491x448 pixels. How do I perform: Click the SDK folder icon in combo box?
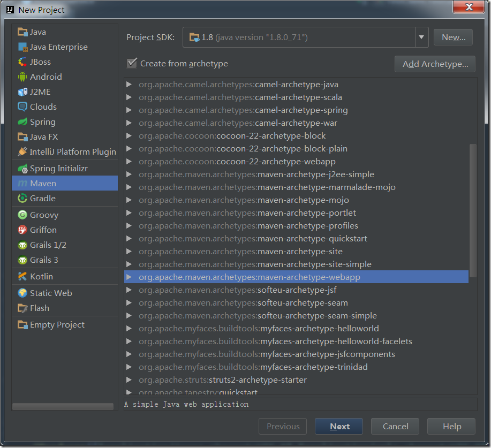pyautogui.click(x=194, y=37)
